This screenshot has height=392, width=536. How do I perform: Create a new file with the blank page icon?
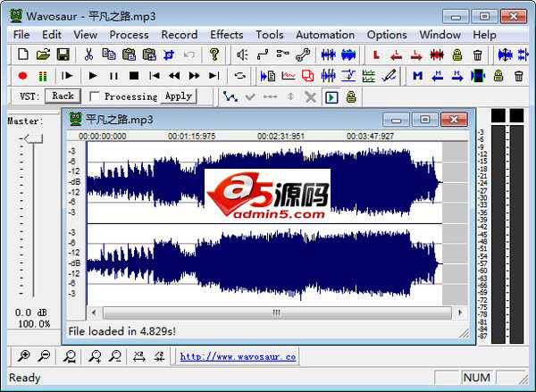[x=23, y=54]
